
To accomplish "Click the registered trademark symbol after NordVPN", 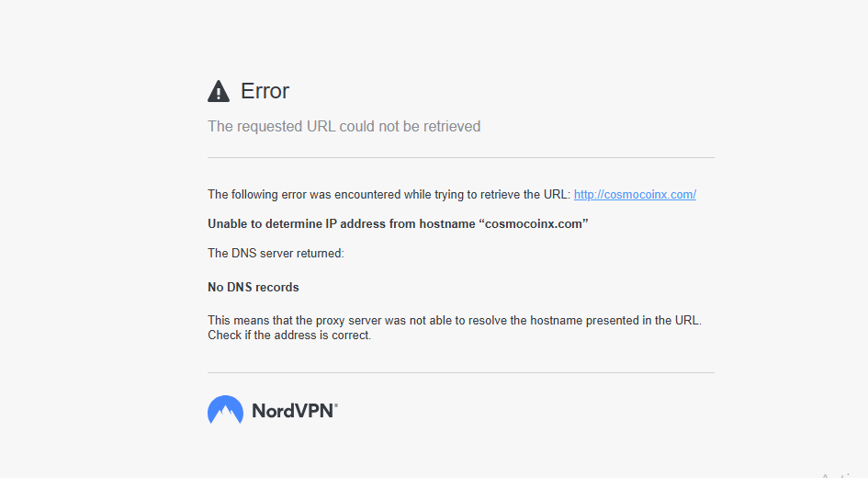I will coord(336,405).
